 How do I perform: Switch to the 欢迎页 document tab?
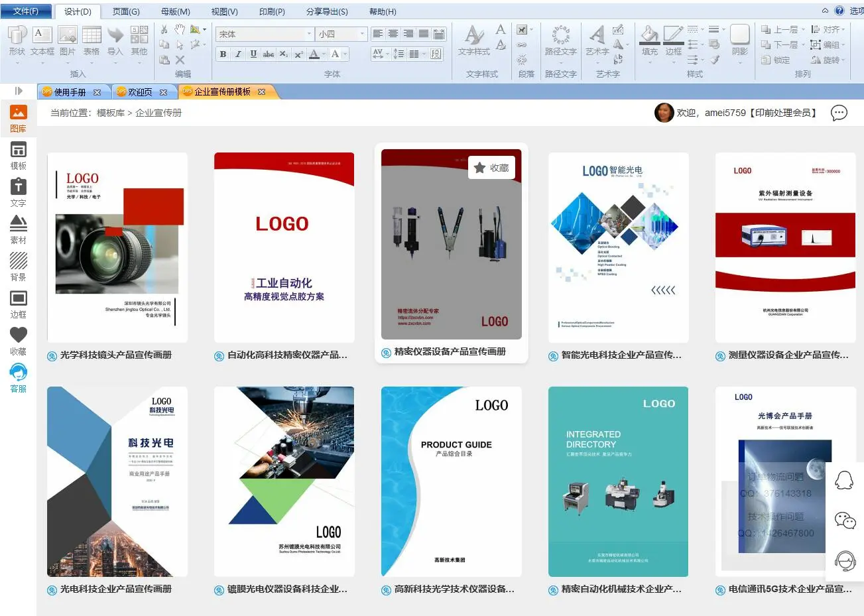140,92
